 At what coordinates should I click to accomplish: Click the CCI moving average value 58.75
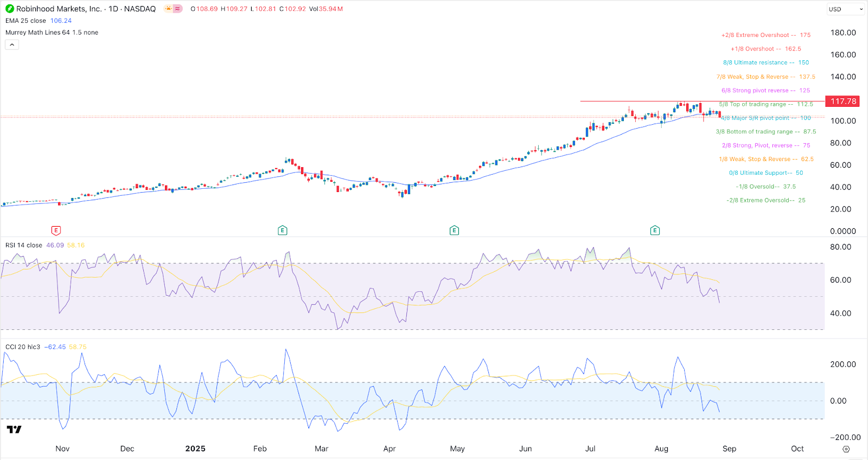point(78,347)
